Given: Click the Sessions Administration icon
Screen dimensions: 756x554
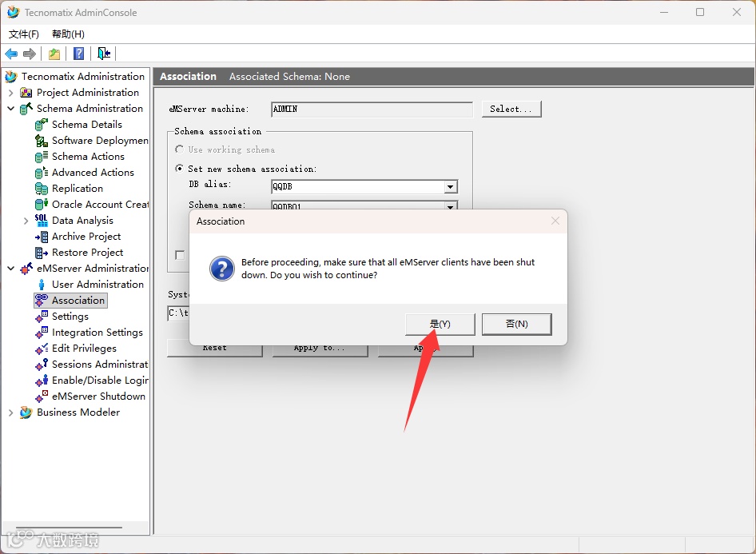Looking at the screenshot, I should click(x=42, y=364).
